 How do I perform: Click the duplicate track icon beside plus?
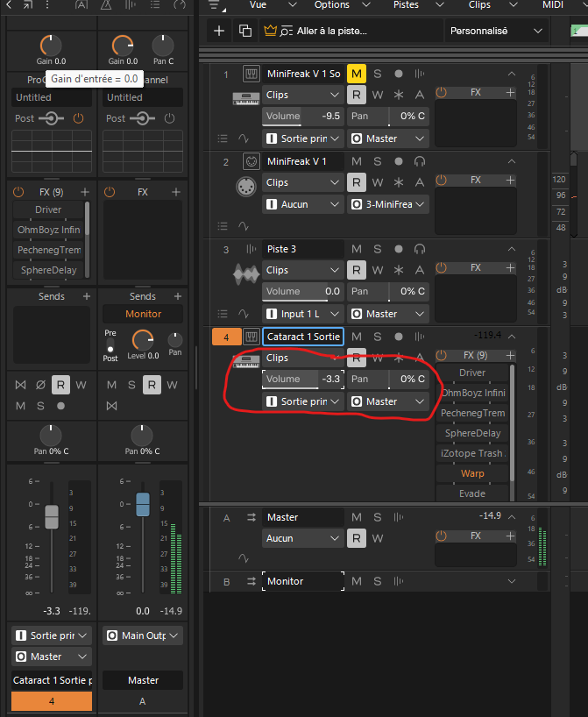tap(245, 31)
